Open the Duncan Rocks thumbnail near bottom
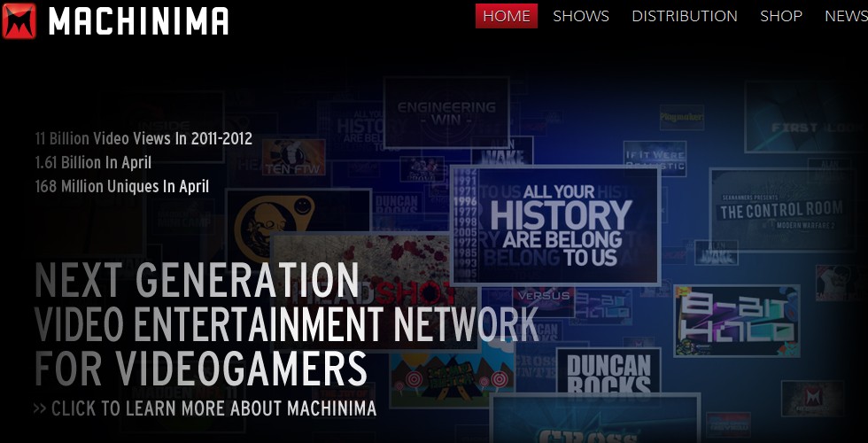The width and height of the screenshot is (868, 443). pos(608,371)
